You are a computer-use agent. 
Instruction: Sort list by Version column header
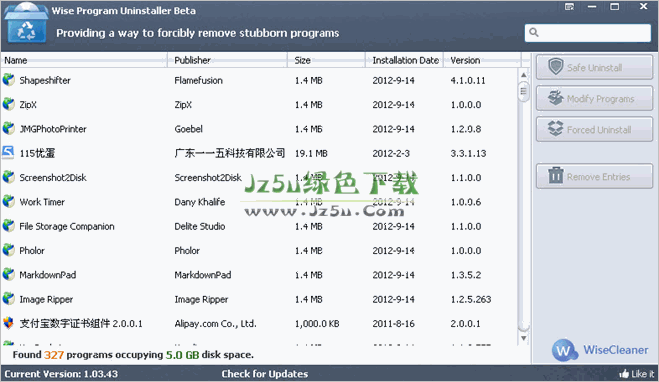[x=482, y=60]
